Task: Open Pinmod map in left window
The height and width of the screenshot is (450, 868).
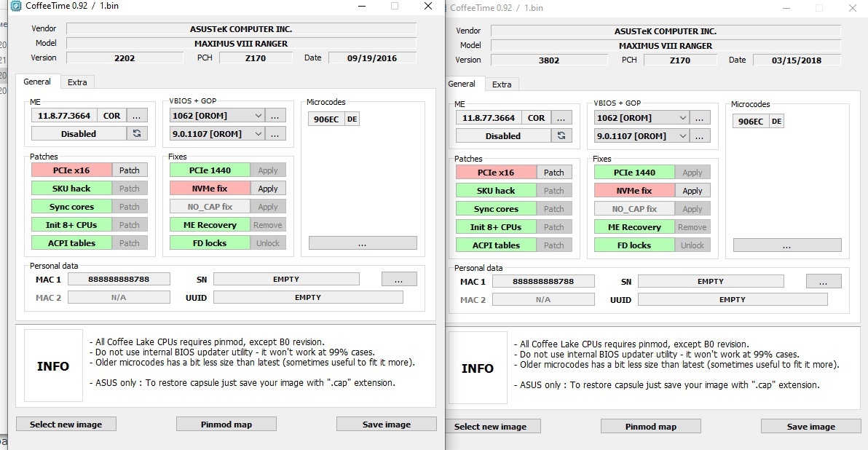Action: point(226,424)
